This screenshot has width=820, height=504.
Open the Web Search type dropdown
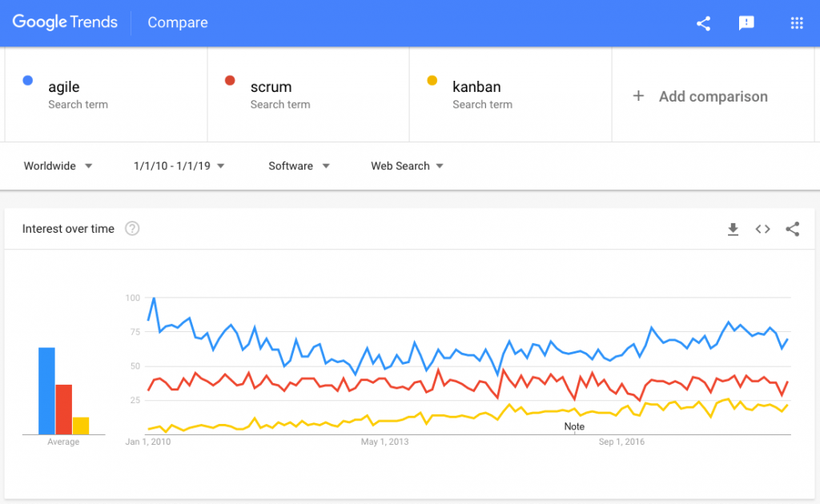407,166
